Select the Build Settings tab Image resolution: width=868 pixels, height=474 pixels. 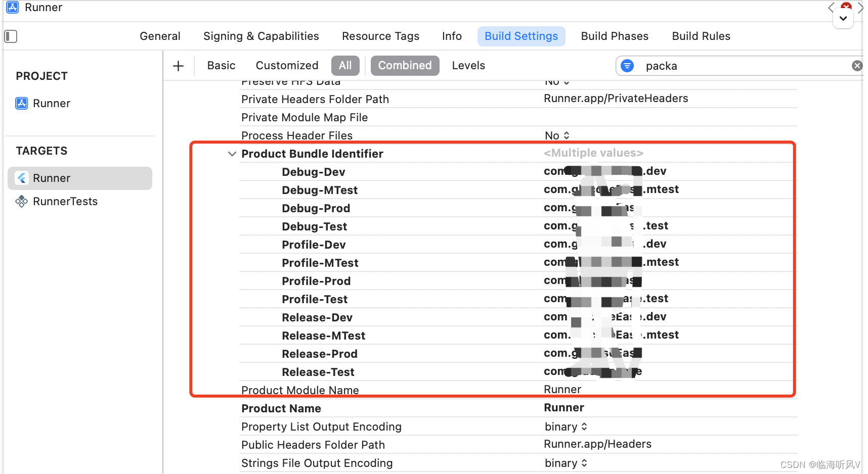(x=521, y=36)
